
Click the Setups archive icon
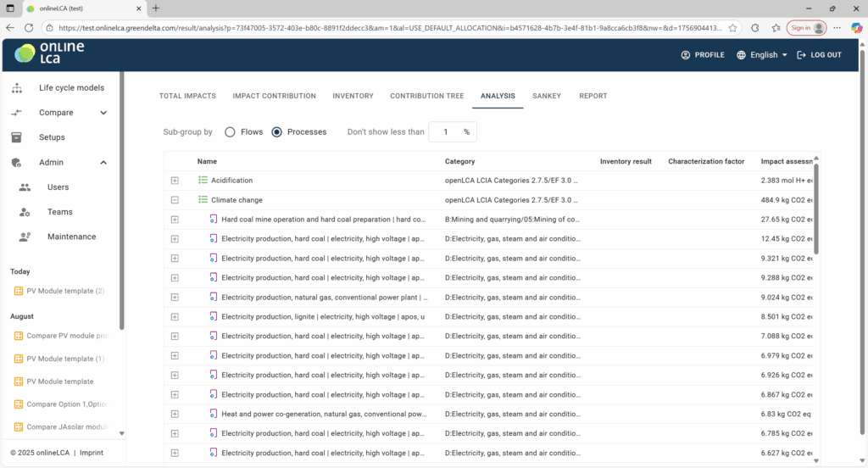tap(17, 137)
